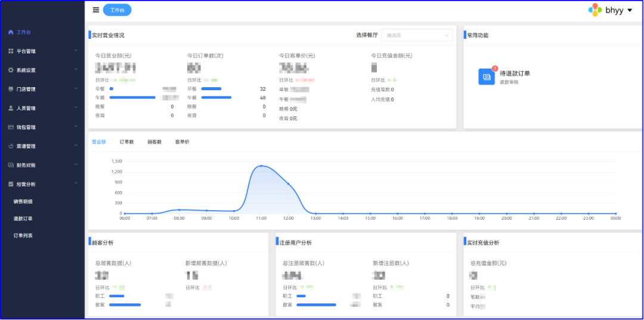The width and height of the screenshot is (644, 320).
Task: Click the 常用功能 heading
Action: (x=478, y=35)
